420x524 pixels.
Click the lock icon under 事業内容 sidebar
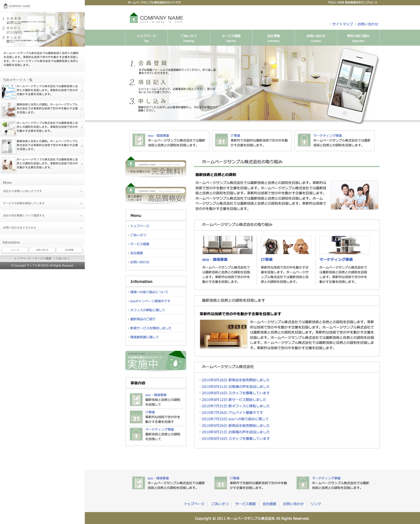tap(136, 434)
